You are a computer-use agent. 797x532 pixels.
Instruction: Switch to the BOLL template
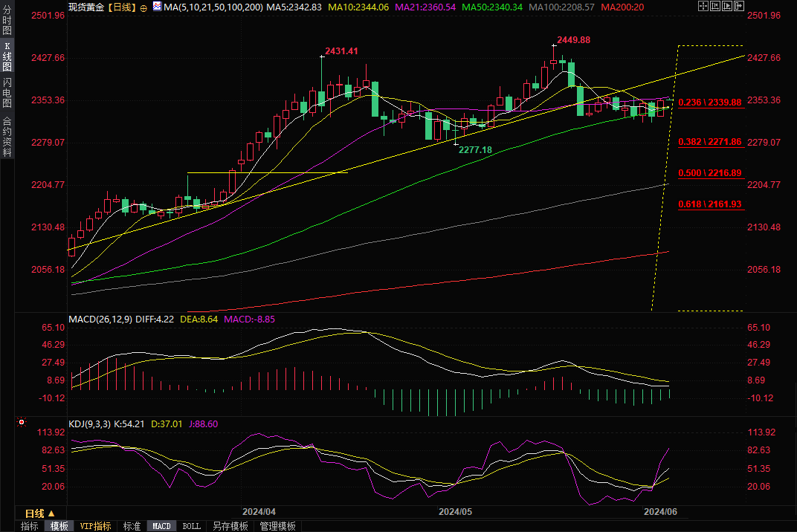[x=191, y=526]
